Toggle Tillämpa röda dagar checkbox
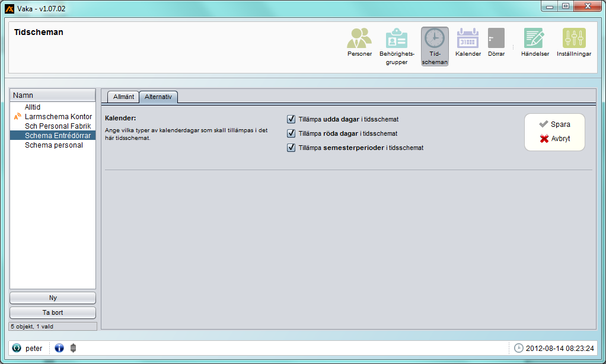This screenshot has width=606, height=364. (291, 134)
